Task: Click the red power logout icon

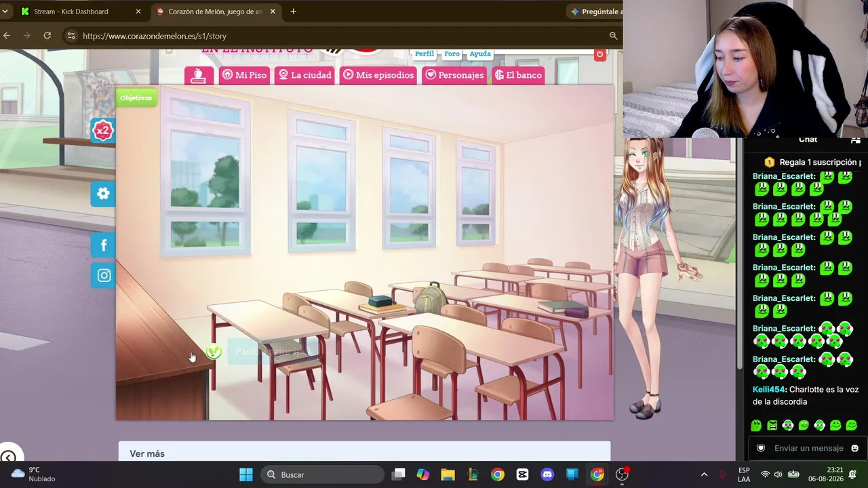Action: pos(599,54)
